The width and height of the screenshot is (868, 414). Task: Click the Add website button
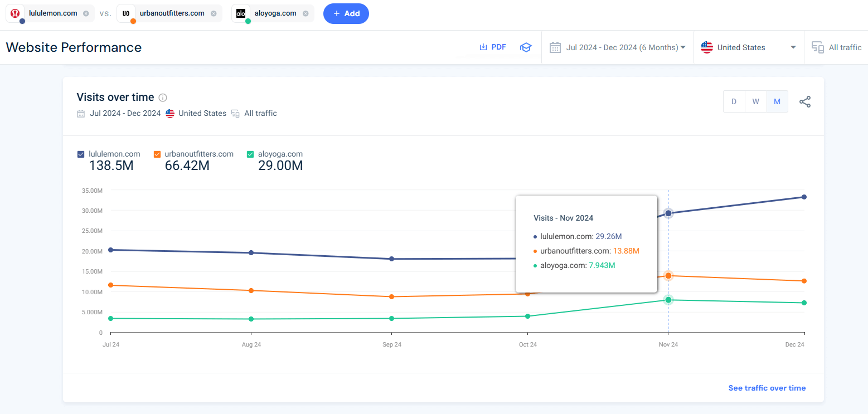tap(346, 13)
